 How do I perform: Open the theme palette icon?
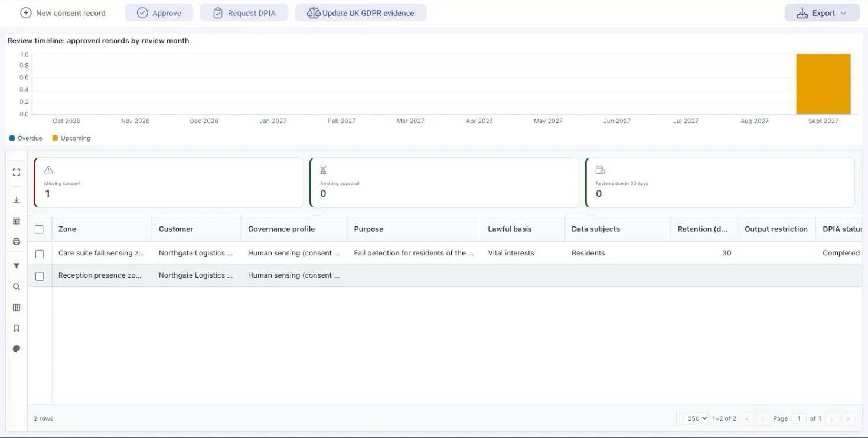tap(17, 349)
